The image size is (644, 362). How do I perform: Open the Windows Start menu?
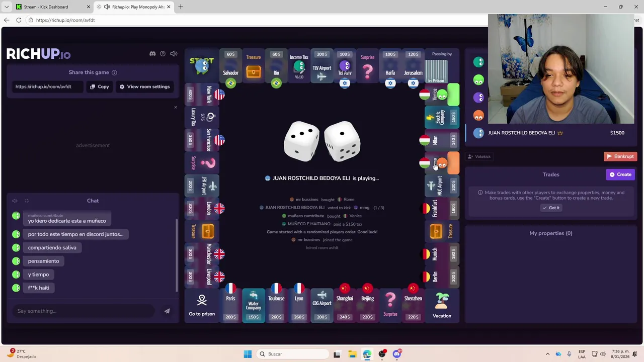248,354
